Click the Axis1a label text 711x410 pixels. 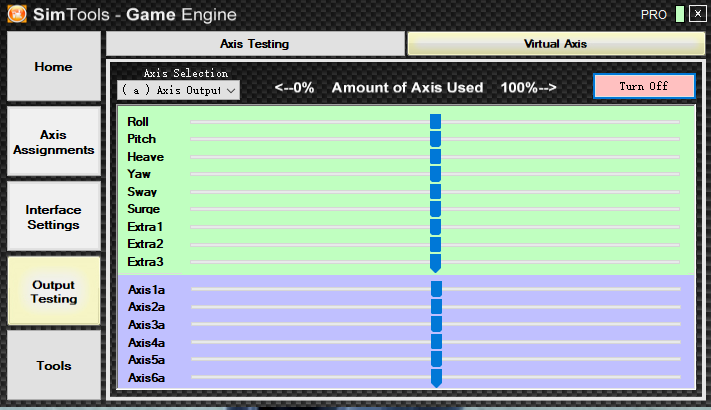(146, 289)
